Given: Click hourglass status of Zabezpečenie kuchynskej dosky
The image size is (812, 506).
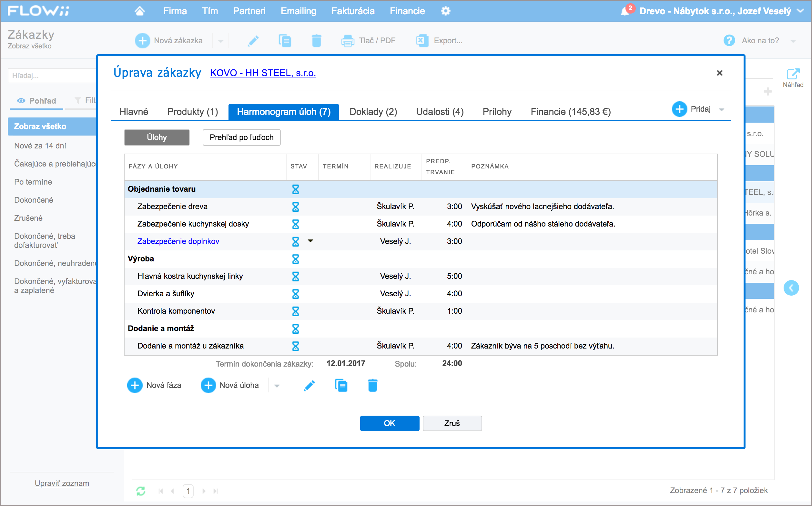Looking at the screenshot, I should point(296,224).
